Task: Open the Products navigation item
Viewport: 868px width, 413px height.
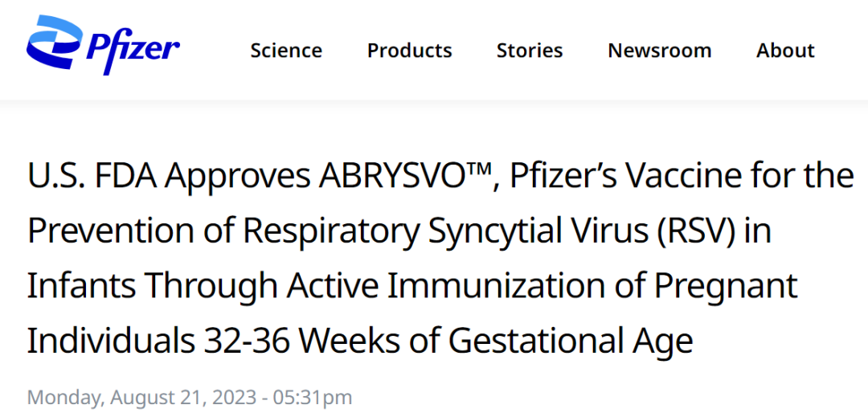Action: point(409,51)
